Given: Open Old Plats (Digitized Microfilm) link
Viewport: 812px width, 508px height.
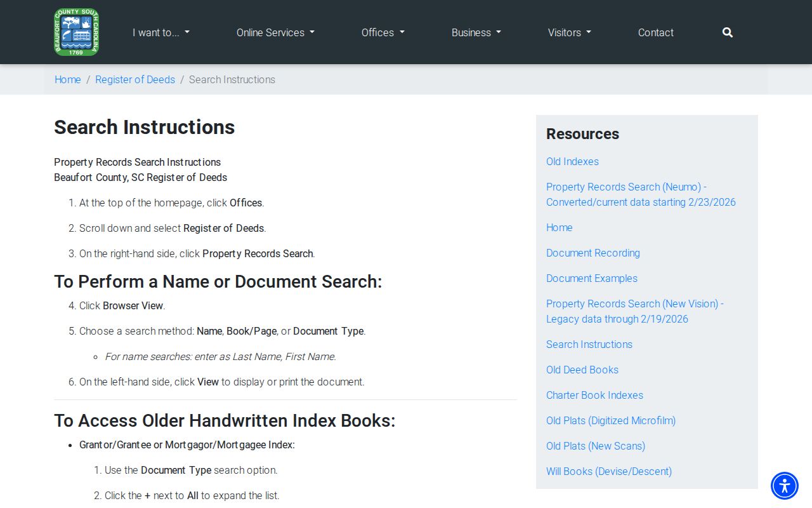Looking at the screenshot, I should [x=611, y=420].
